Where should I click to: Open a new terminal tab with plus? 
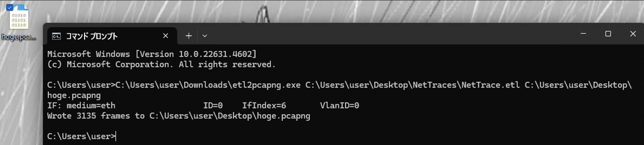point(189,36)
